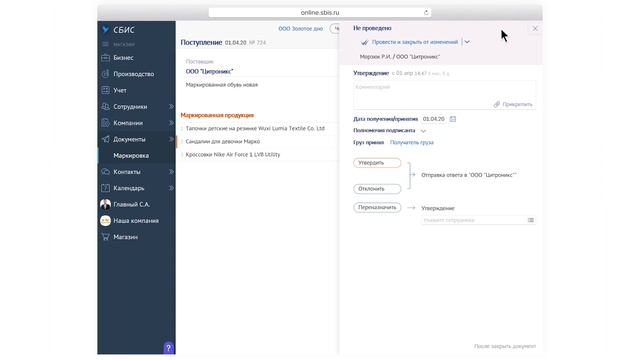640x360 pixels.
Task: Click Морозов Р.И. / ООО Цитроникс text
Action: [x=400, y=57]
